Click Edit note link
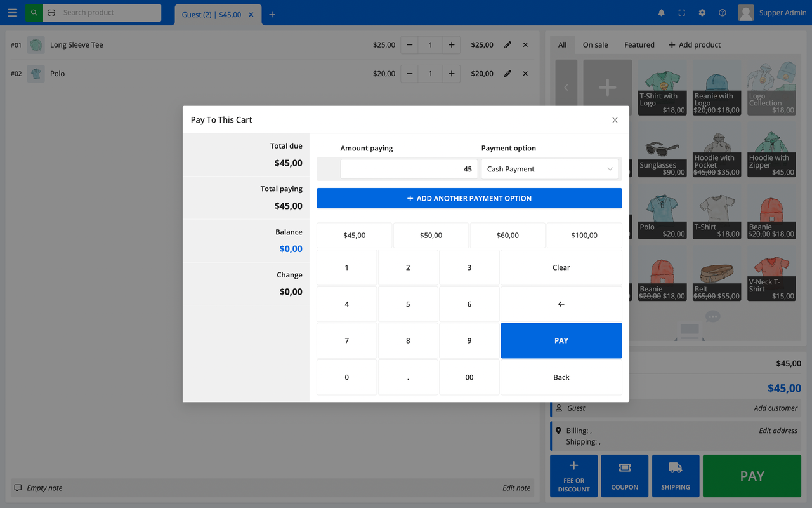 coord(516,488)
